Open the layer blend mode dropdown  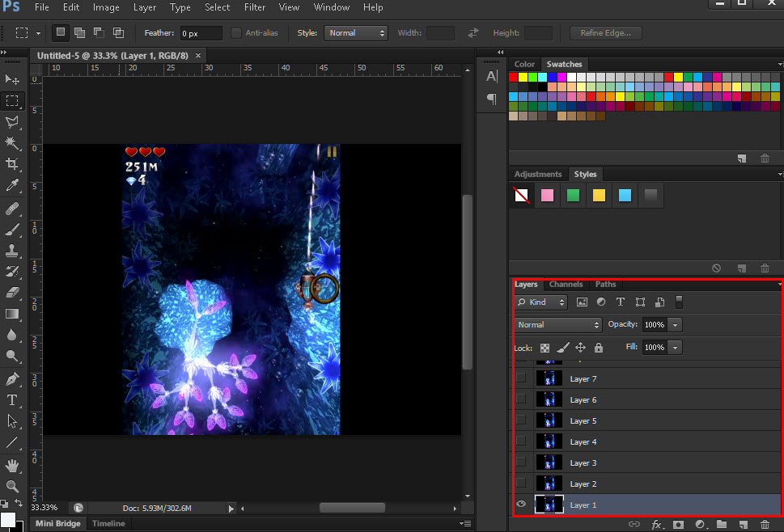[x=557, y=325]
